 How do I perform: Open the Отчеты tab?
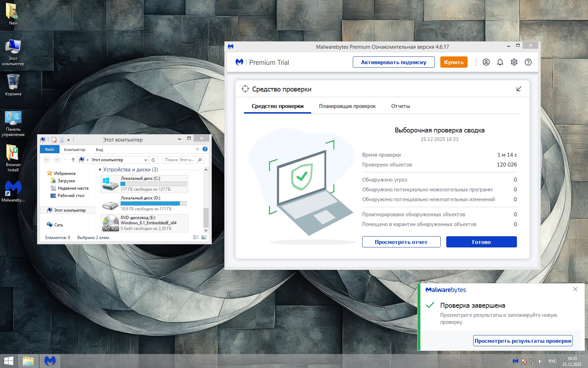(x=400, y=106)
